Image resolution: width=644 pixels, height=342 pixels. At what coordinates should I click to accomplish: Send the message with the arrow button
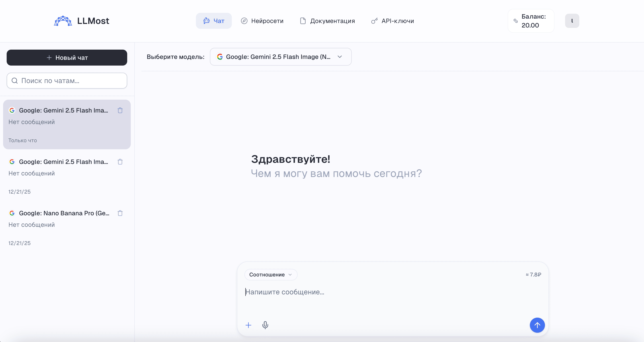[x=537, y=325]
